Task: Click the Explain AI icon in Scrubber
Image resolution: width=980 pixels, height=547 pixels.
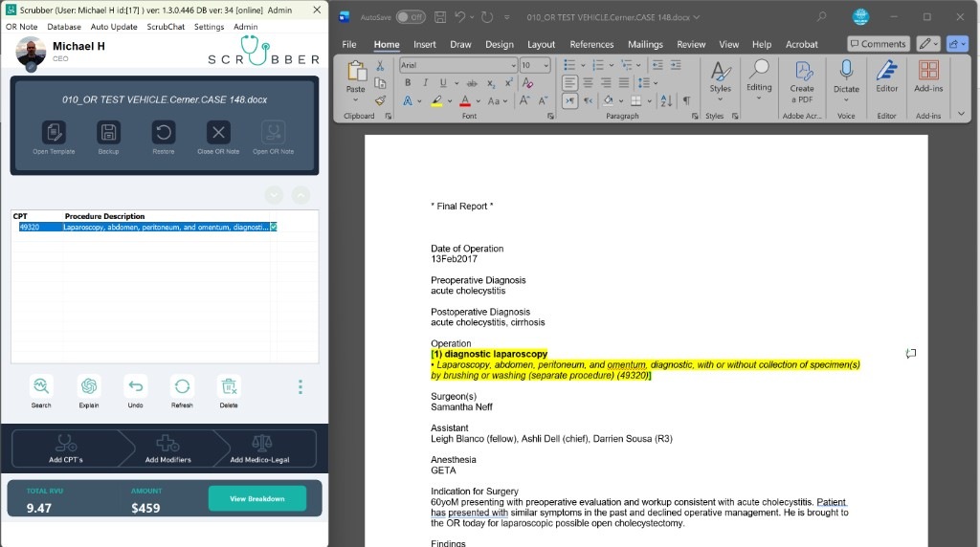Action: click(89, 386)
